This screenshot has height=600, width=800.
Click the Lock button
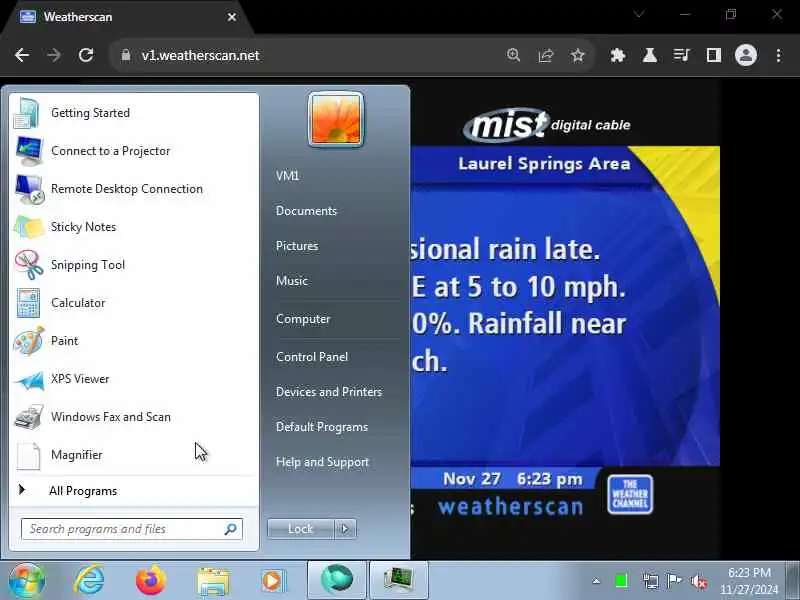pyautogui.click(x=301, y=529)
